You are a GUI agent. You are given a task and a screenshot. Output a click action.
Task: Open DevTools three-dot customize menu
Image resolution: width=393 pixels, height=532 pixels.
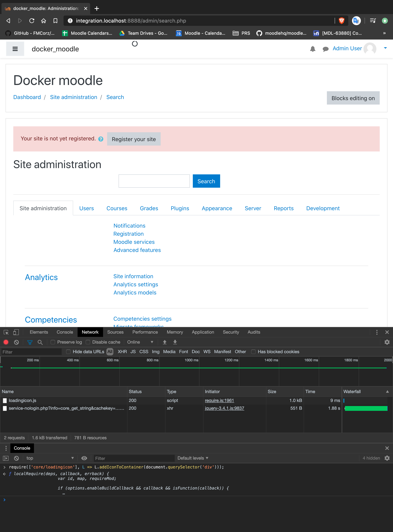(x=377, y=332)
